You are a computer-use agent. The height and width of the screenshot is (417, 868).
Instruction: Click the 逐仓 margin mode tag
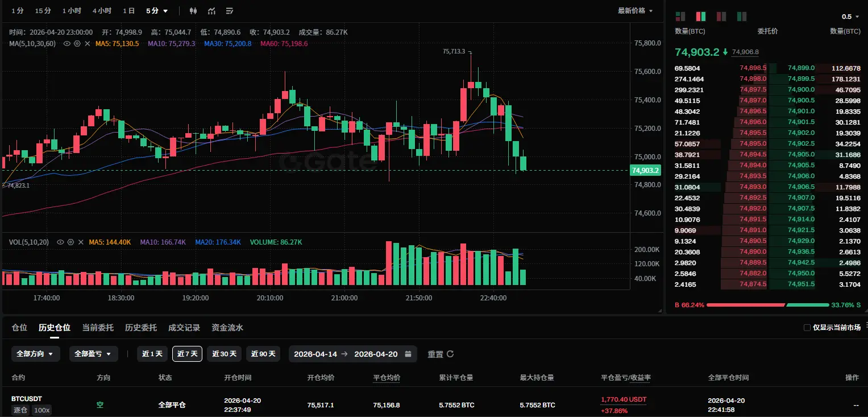(x=20, y=410)
